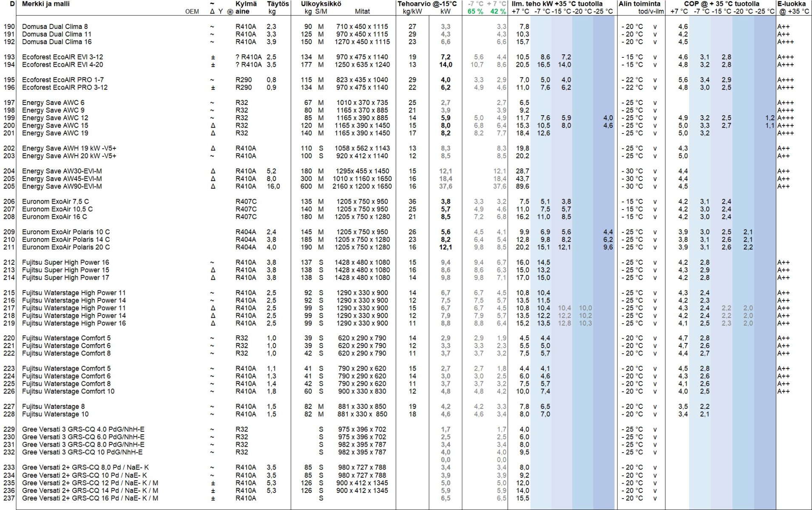Click the tilde symbol above the delta header
812x510 pixels.
[212, 4]
